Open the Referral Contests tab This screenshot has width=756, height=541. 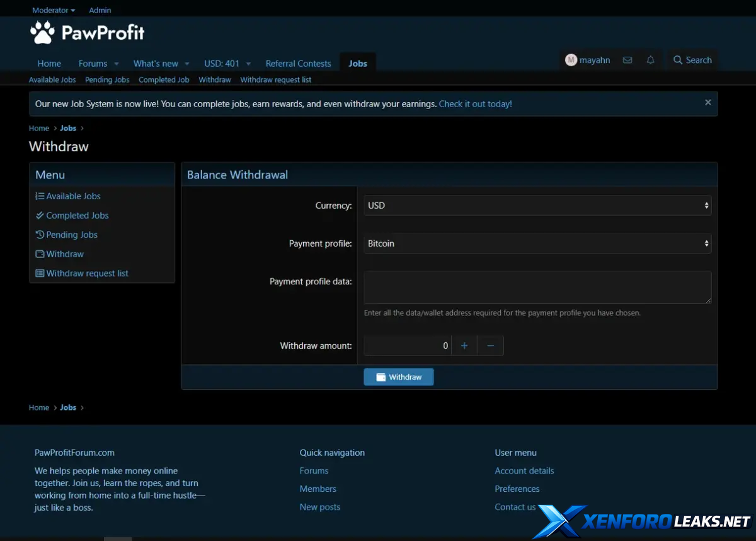298,64
